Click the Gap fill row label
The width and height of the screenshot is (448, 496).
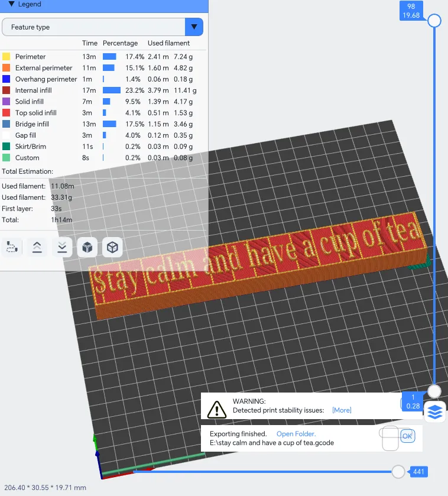click(x=25, y=135)
